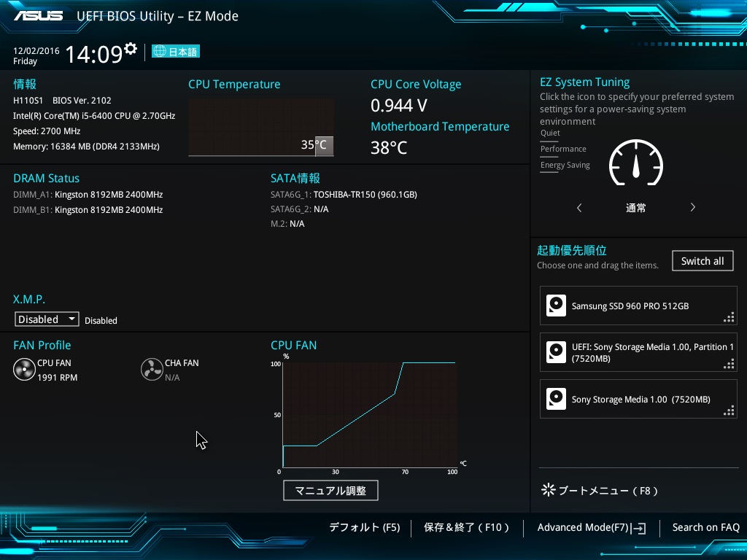Click the H110S1 model name
Screen dimensions: 747x560
28,101
